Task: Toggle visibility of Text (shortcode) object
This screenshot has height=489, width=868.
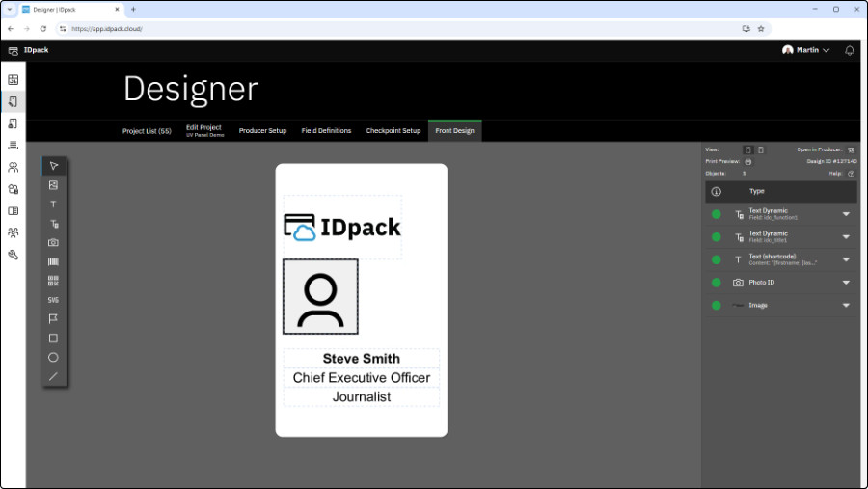Action: coord(717,259)
